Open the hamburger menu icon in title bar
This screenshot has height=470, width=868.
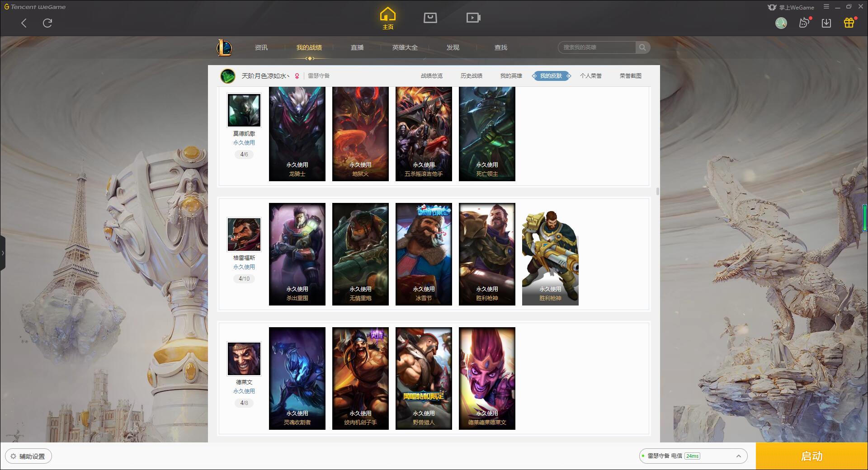tap(826, 7)
